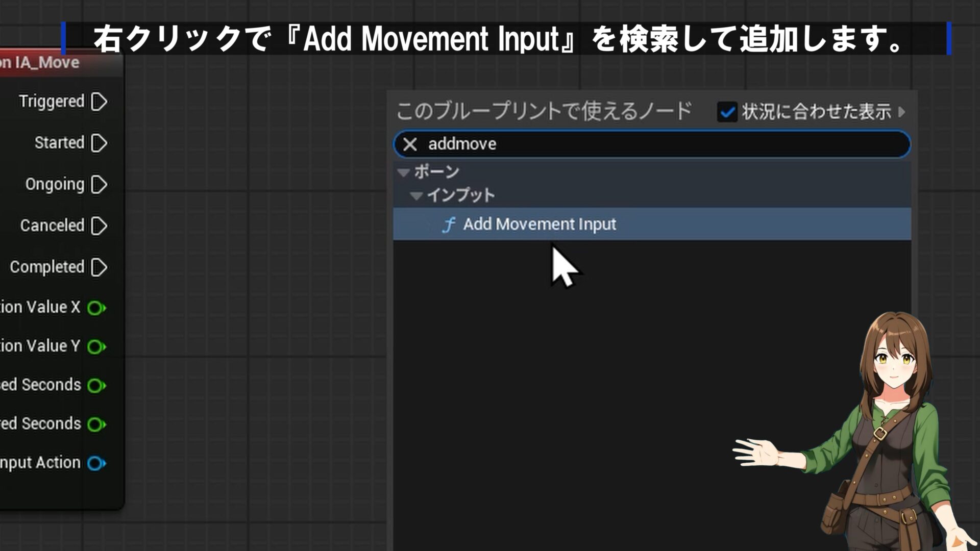Click the Elapsed Seconds green pin
Viewport: 980px width, 551px height.
95,385
